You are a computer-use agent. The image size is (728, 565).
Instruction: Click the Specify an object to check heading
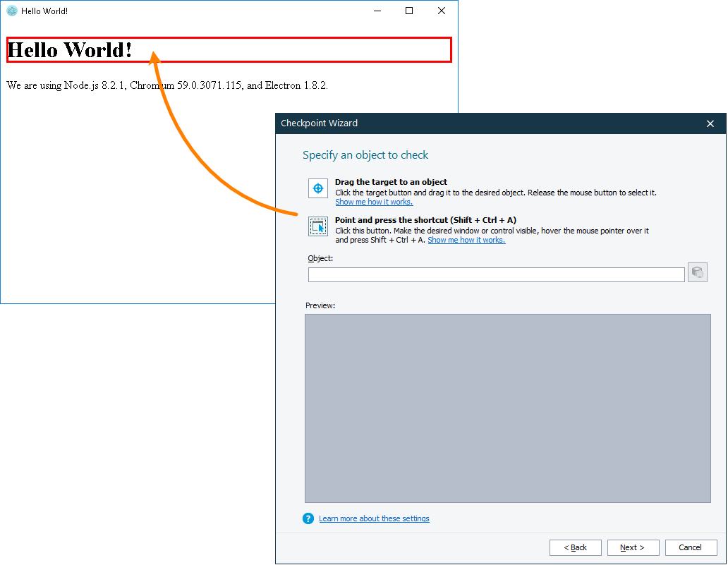coord(365,154)
